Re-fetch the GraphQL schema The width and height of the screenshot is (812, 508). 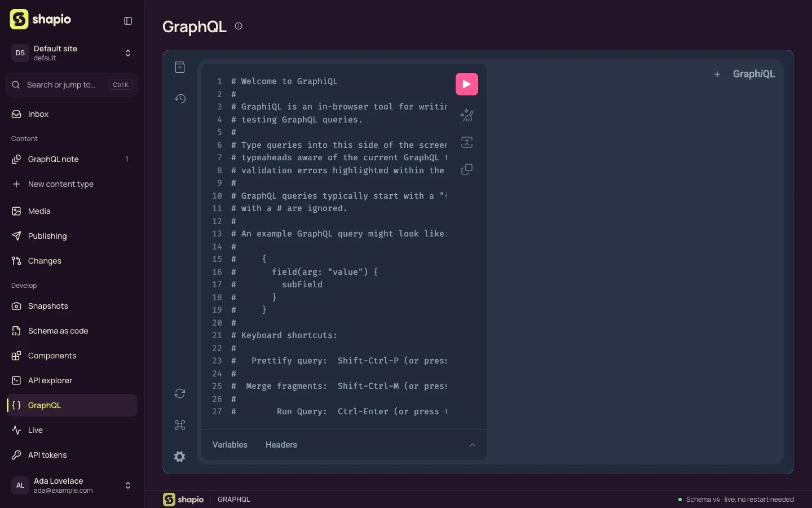click(180, 393)
